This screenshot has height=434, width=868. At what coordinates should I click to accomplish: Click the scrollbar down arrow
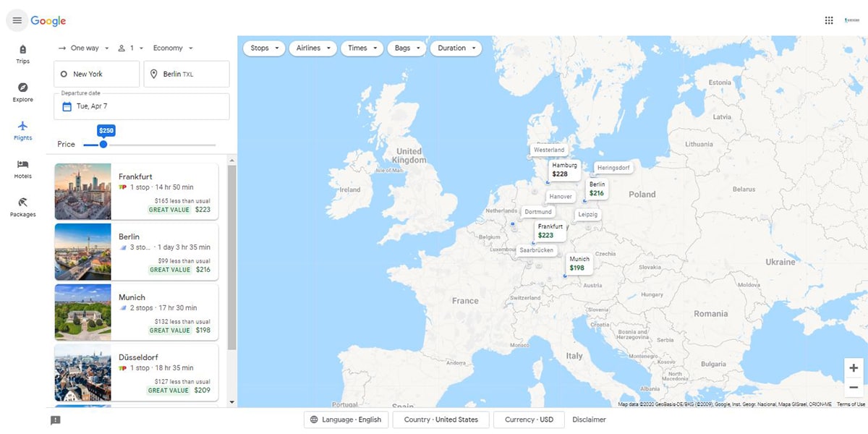232,402
